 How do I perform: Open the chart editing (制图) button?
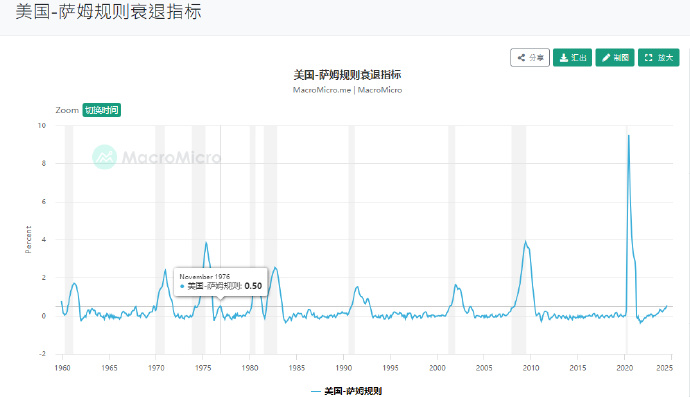615,58
